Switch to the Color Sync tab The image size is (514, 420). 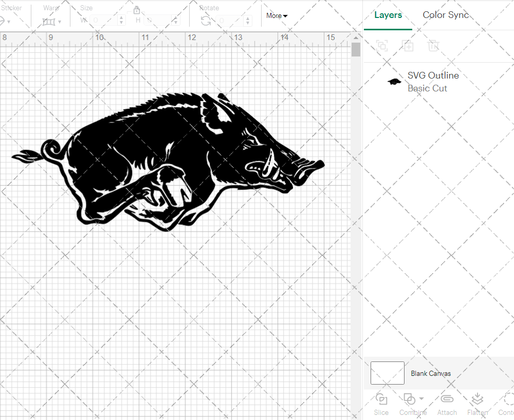pyautogui.click(x=446, y=15)
